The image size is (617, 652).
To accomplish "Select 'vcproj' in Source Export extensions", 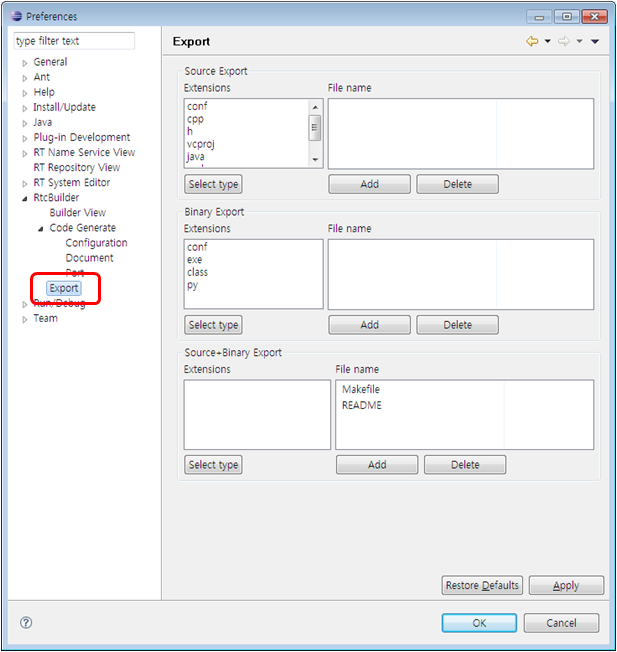I will point(200,144).
